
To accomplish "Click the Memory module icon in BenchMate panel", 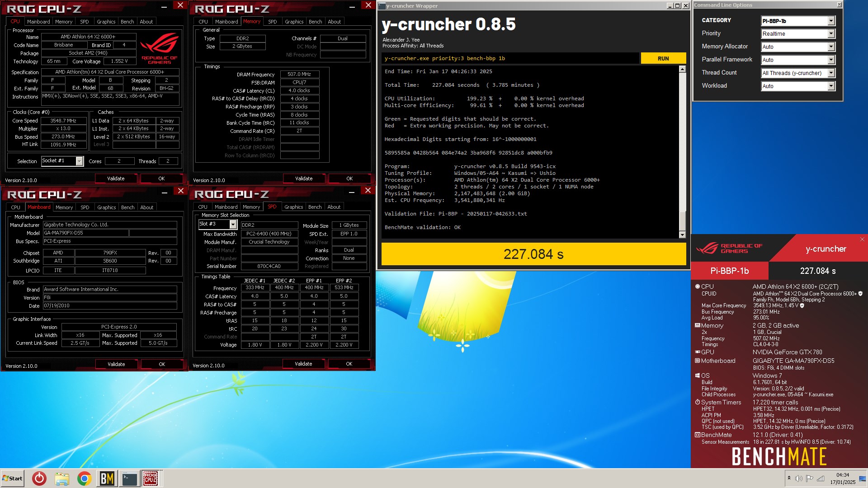I will pos(698,325).
